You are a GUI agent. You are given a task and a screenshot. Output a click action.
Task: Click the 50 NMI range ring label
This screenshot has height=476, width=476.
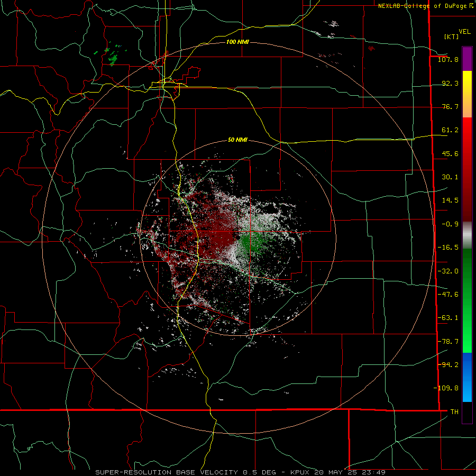tap(237, 140)
